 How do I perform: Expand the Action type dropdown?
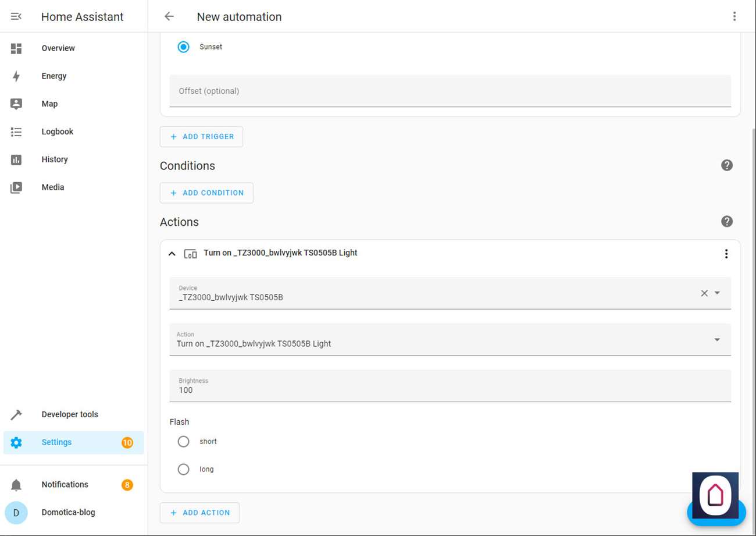[x=717, y=340]
